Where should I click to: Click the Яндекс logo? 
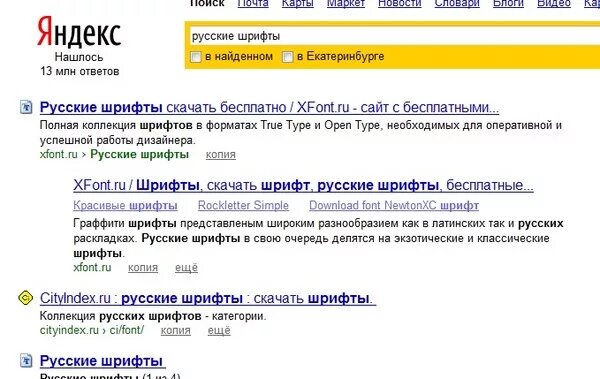click(79, 31)
